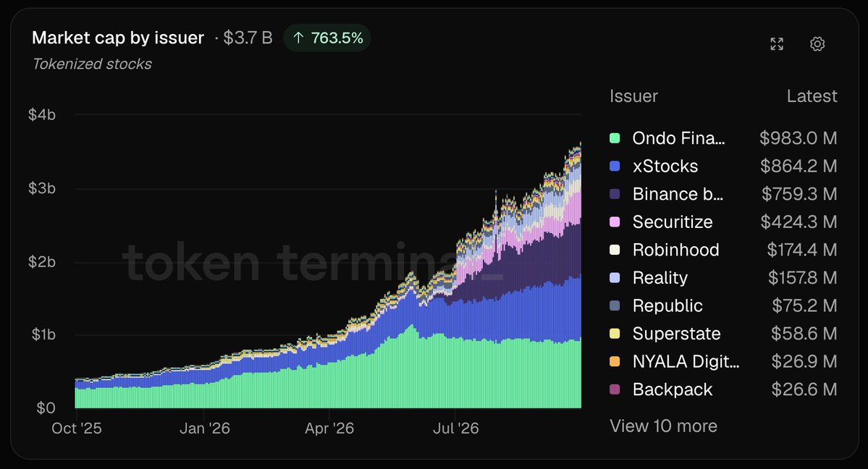Click the Securitize pink swatch
This screenshot has width=868, height=469.
615,221
